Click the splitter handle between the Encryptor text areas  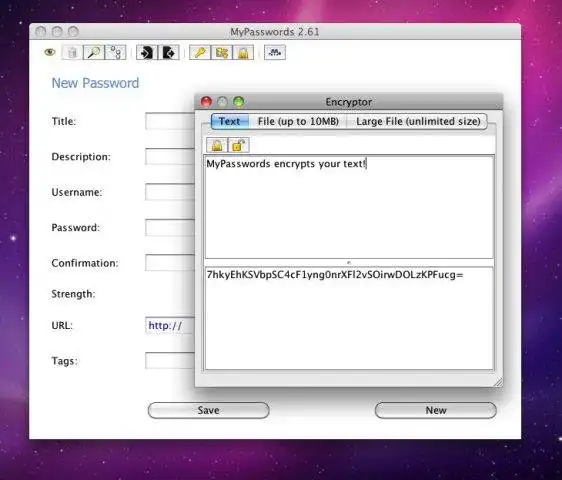click(349, 263)
